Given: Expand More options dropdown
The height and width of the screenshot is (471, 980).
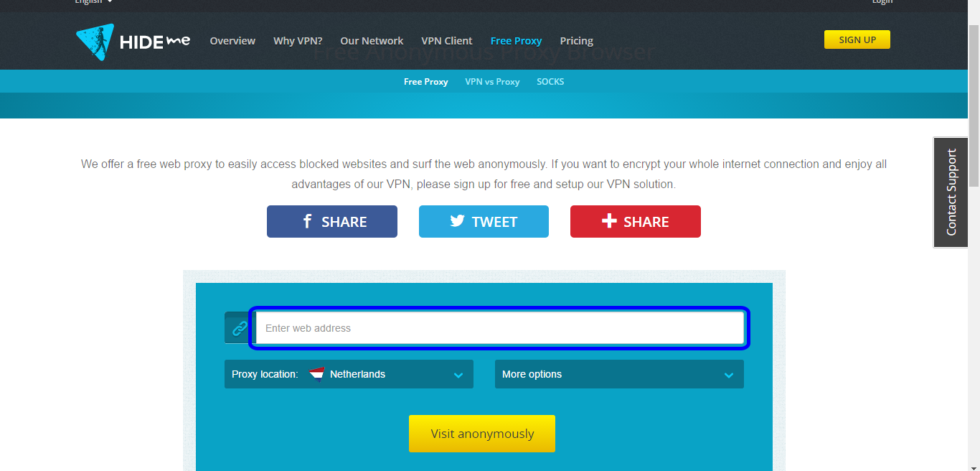Looking at the screenshot, I should click(x=619, y=374).
